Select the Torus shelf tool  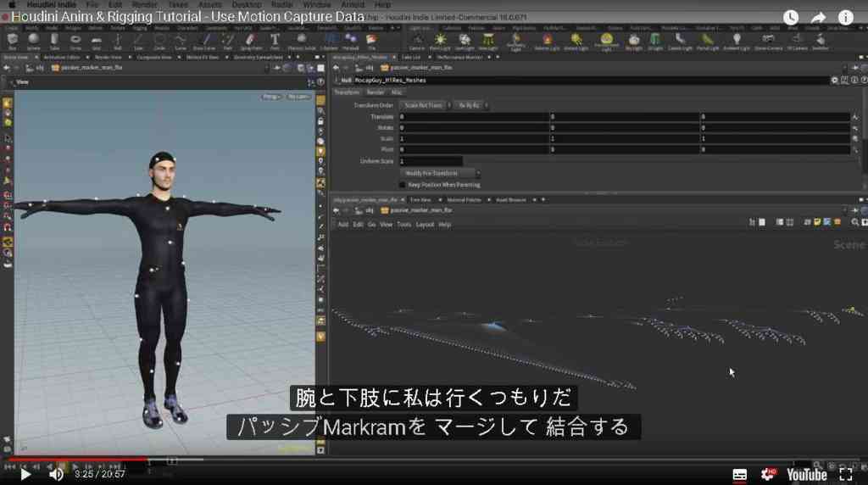click(x=75, y=41)
